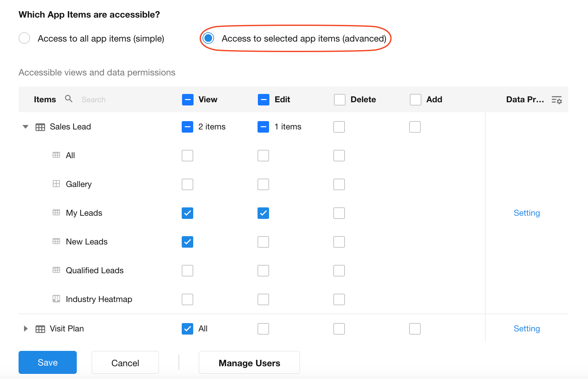The width and height of the screenshot is (588, 379).
Task: Click the Sales Lead table icon
Action: (40, 127)
